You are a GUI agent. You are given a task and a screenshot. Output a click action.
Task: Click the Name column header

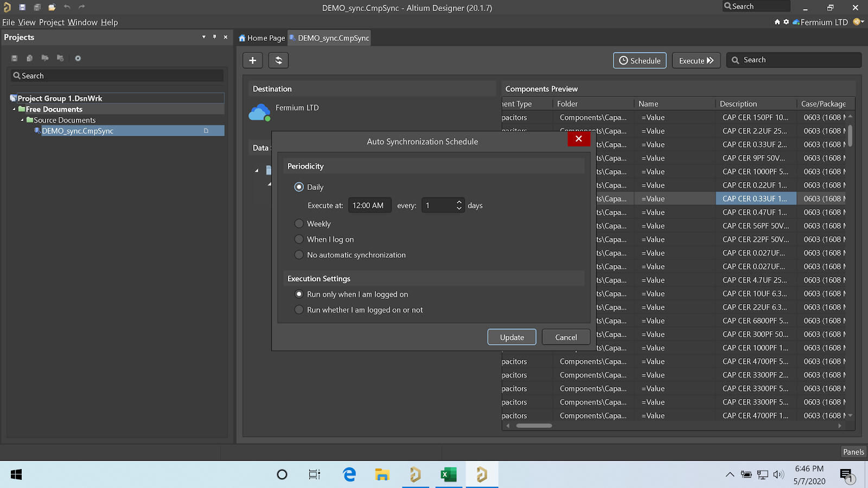tap(674, 104)
